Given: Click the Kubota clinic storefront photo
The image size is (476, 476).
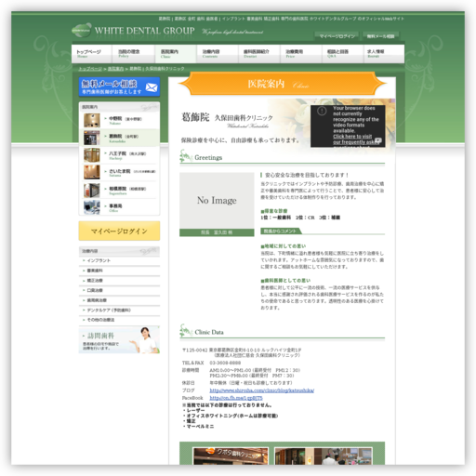Looking at the screenshot, I should [x=231, y=456].
